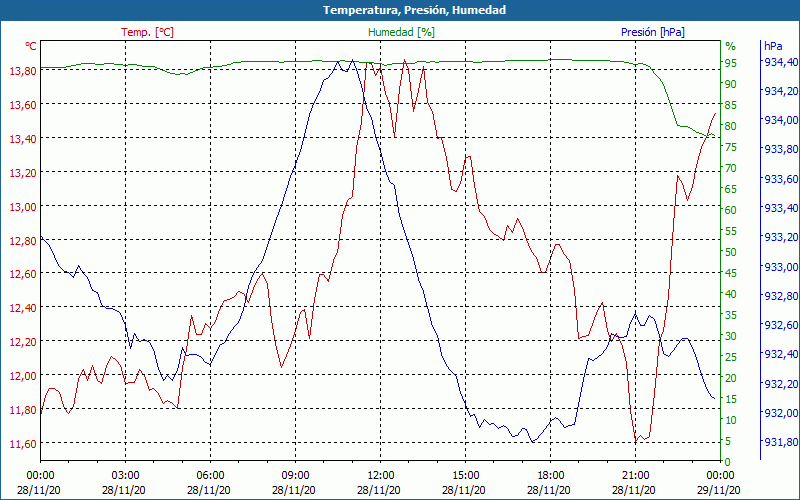Click the 15:00 time axis label
Viewport: 800px width, 500px height.
point(465,476)
